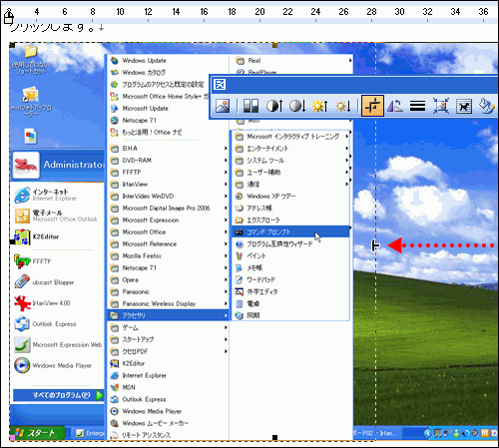Click インターネット Internet Explorer pinned item
This screenshot has height=448, width=499.
pyautogui.click(x=46, y=195)
